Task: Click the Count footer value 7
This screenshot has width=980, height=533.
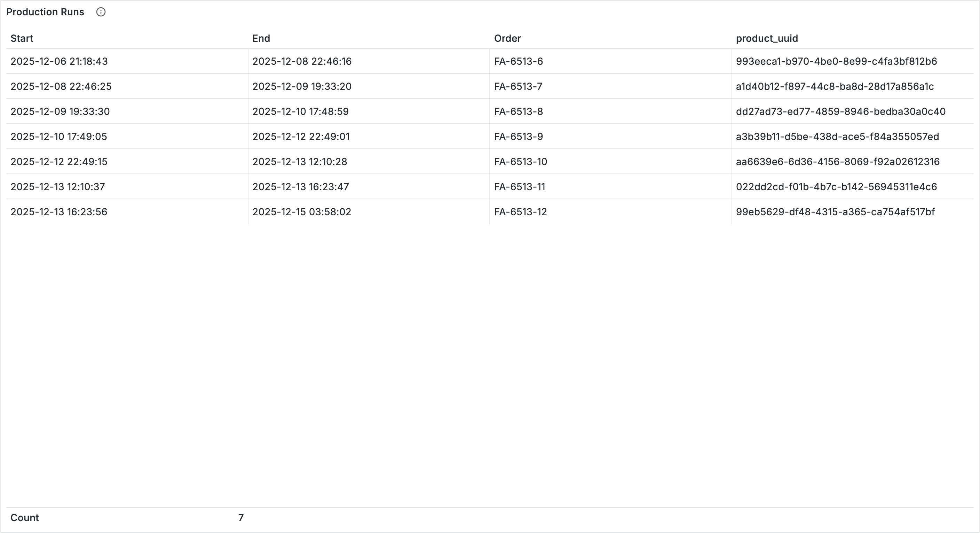Action: (x=241, y=518)
